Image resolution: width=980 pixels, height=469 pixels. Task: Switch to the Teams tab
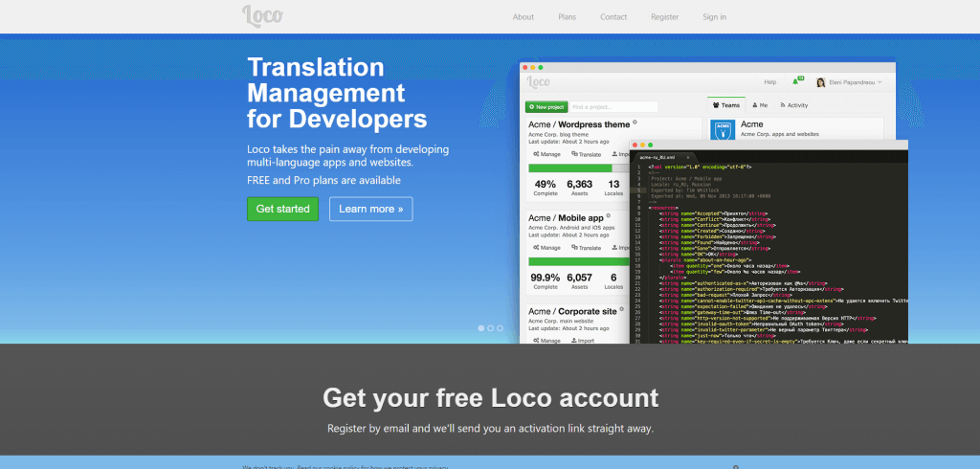726,105
